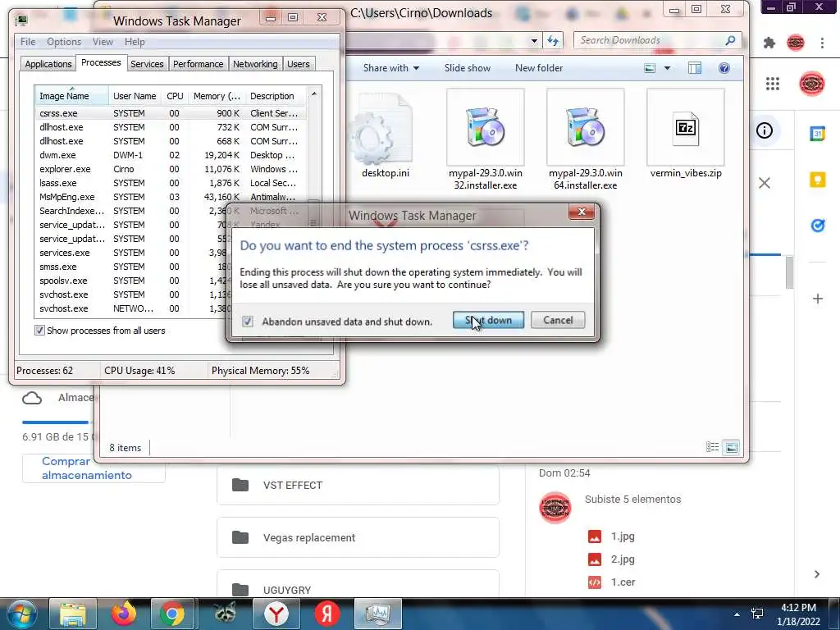This screenshot has height=630, width=840.
Task: Open Task Manager taskbar button
Action: tap(377, 614)
